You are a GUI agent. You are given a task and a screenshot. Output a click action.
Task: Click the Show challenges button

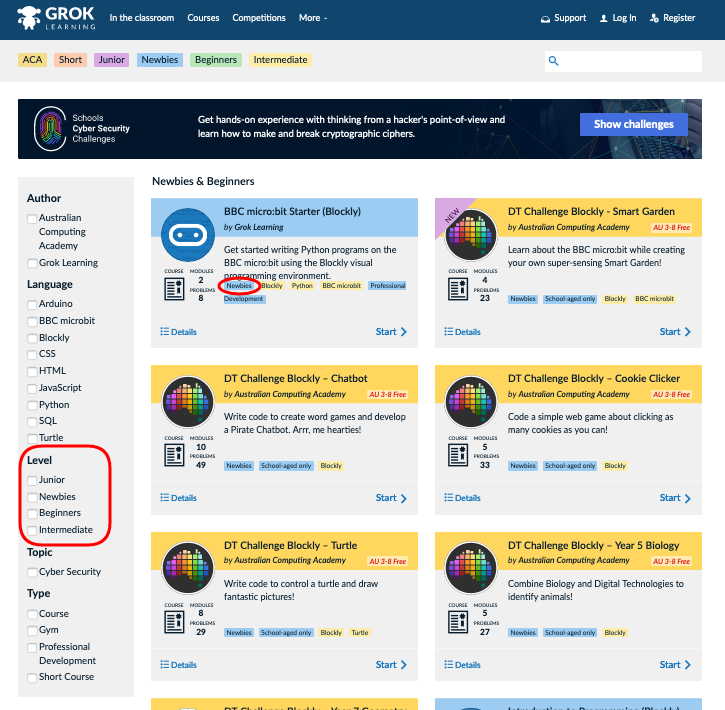633,124
